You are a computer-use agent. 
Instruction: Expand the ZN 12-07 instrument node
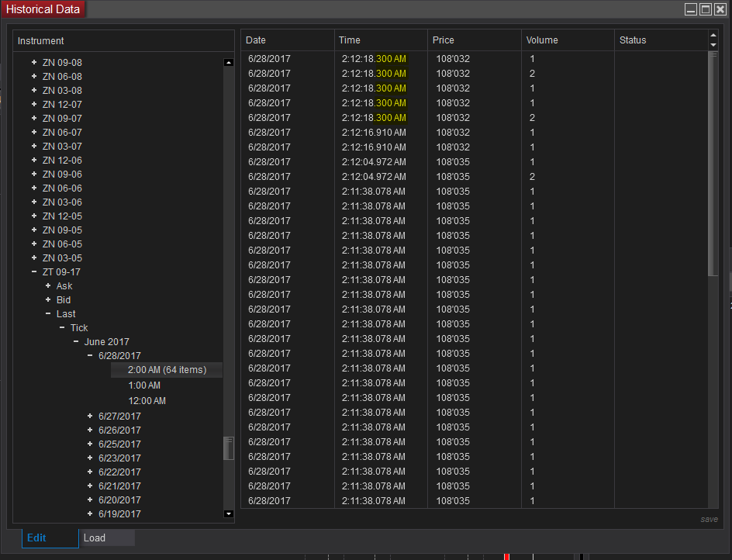34,104
